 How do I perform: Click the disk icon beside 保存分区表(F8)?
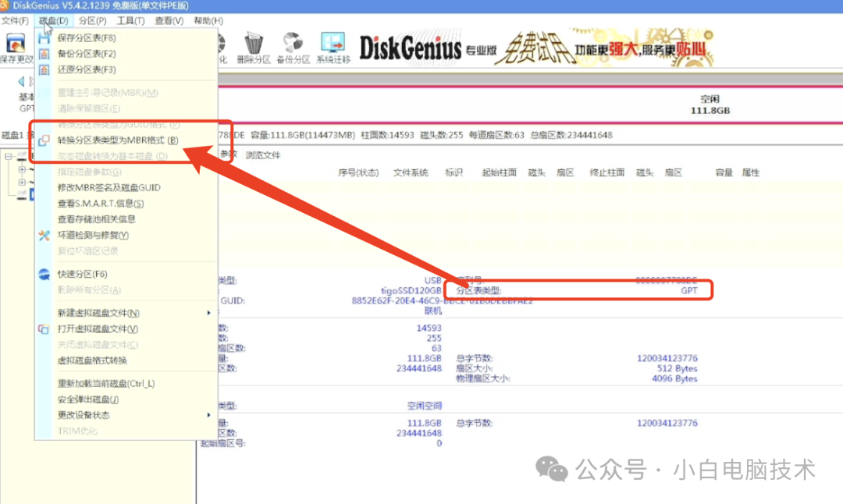[44, 38]
